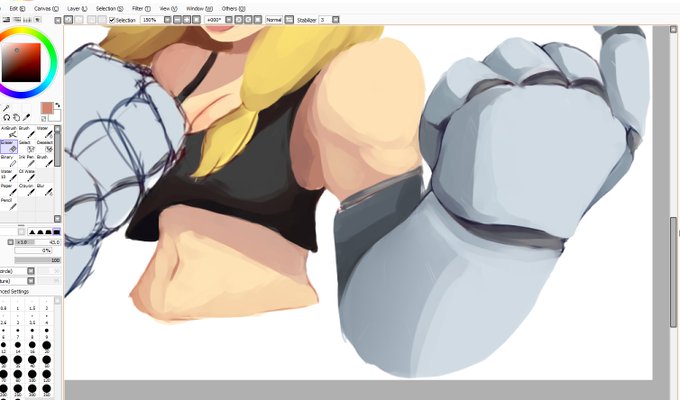Choose the second rounded brush edge shape
Image resolution: width=680 pixels, height=400 pixels.
pyautogui.click(x=40, y=232)
